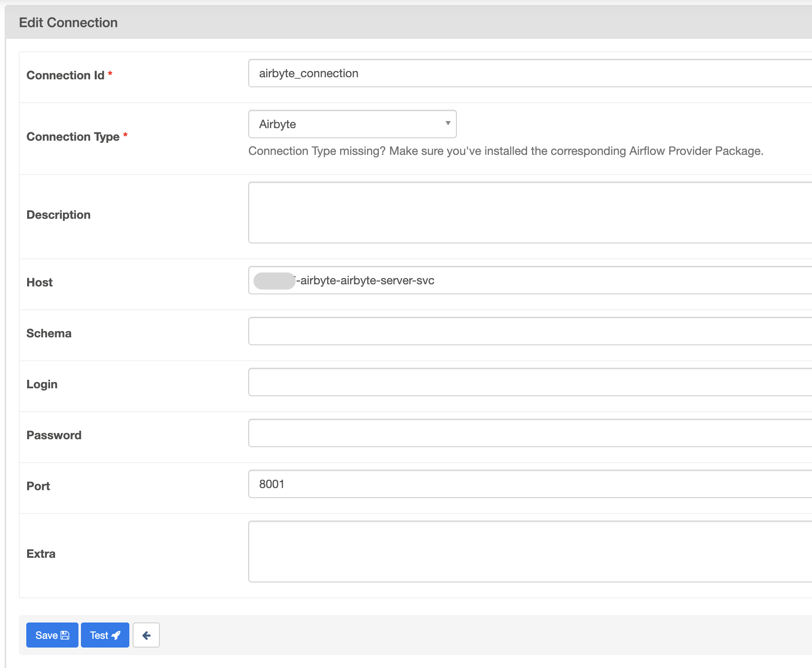Click the Description label
The image size is (812, 668).
pyautogui.click(x=58, y=215)
